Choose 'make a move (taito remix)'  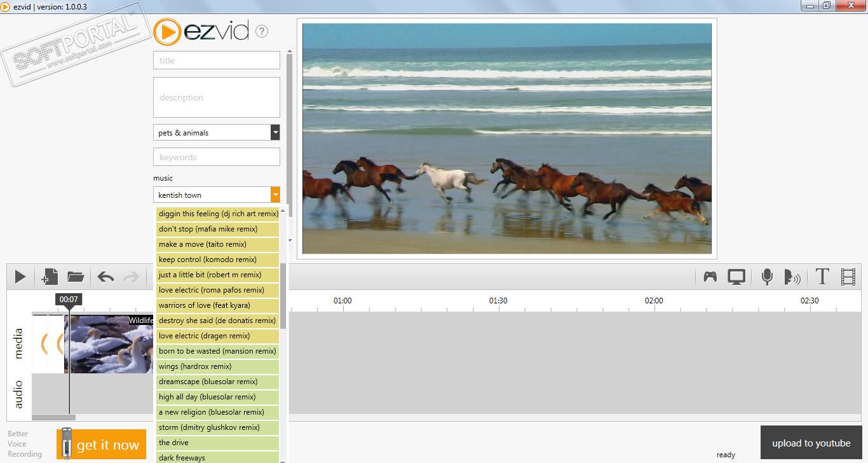(218, 244)
